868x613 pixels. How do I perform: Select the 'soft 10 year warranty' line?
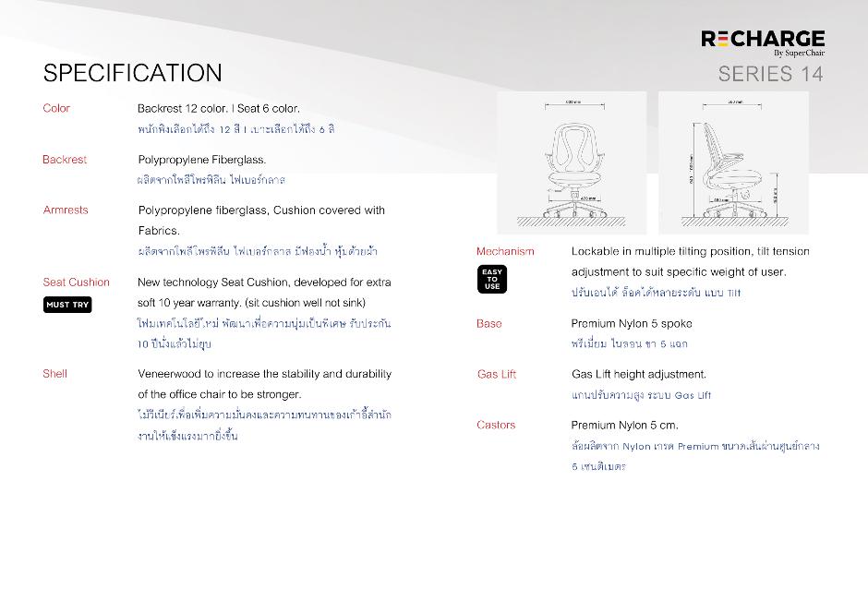click(251, 303)
